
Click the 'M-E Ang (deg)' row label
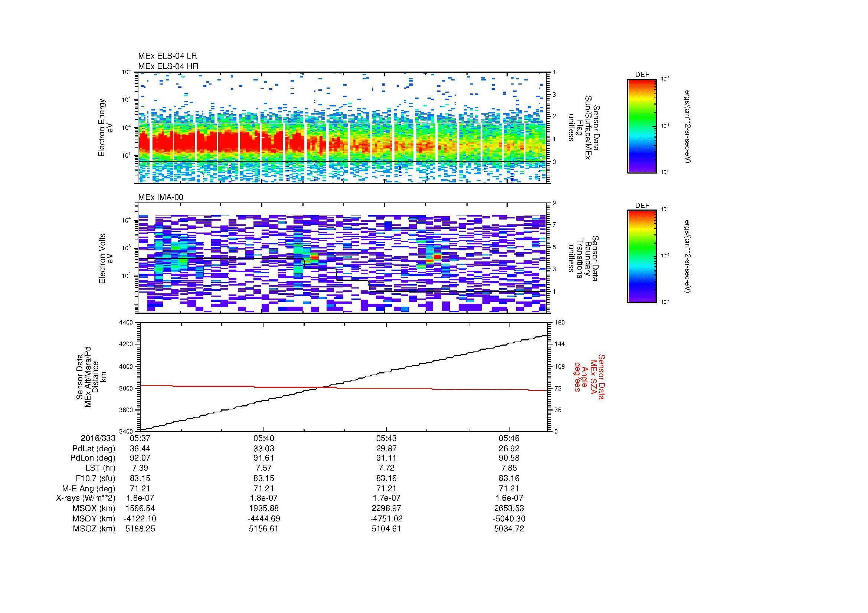pyautogui.click(x=89, y=488)
